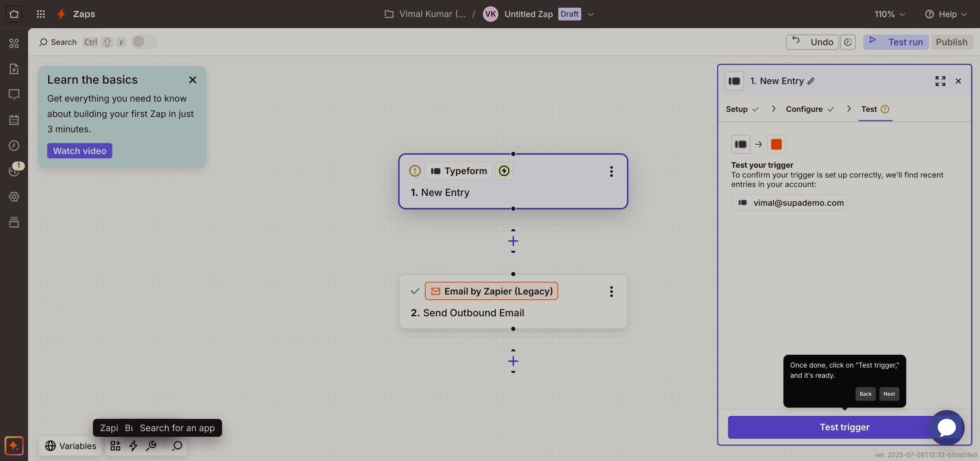The height and width of the screenshot is (461, 980).
Task: Switch to the Test tab
Action: point(875,109)
